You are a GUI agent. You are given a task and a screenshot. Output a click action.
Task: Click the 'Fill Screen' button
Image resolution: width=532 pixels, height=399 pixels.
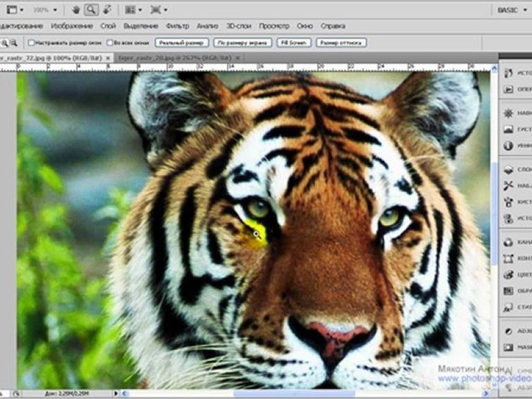(294, 43)
